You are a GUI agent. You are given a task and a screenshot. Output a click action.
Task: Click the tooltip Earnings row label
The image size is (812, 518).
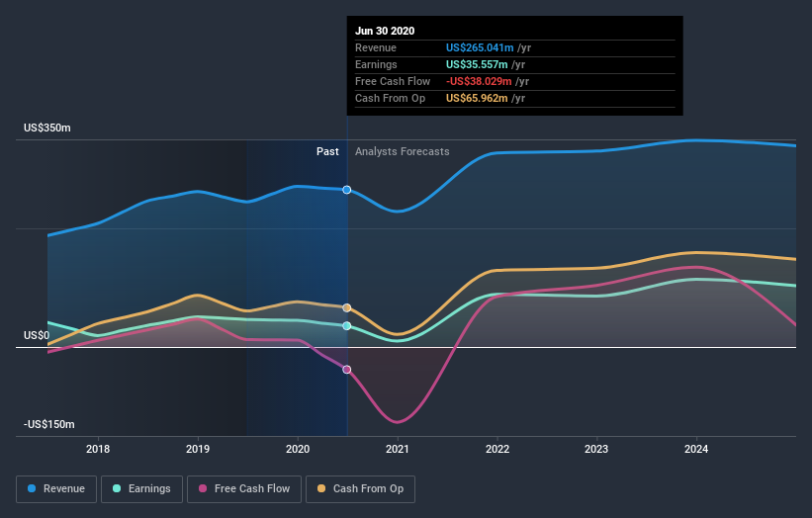(x=377, y=64)
